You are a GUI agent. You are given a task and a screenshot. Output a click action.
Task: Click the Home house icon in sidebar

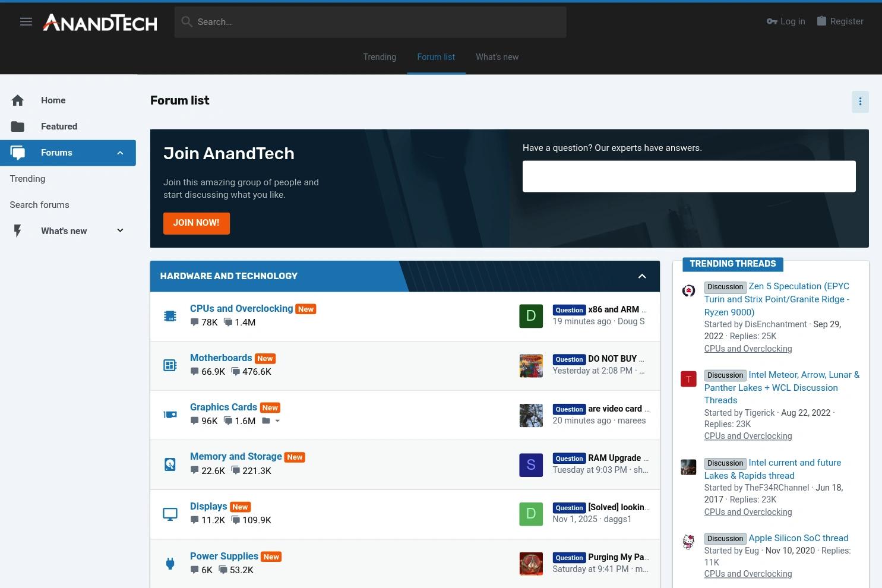[x=18, y=100]
